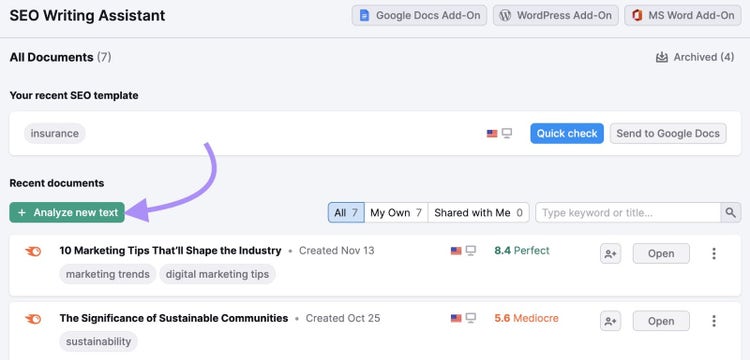Click desktop device icon in insurance template
The height and width of the screenshot is (360, 750).
click(x=507, y=133)
